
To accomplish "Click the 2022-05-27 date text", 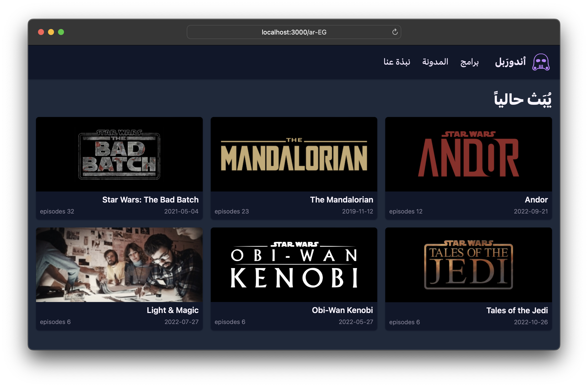I will (356, 322).
